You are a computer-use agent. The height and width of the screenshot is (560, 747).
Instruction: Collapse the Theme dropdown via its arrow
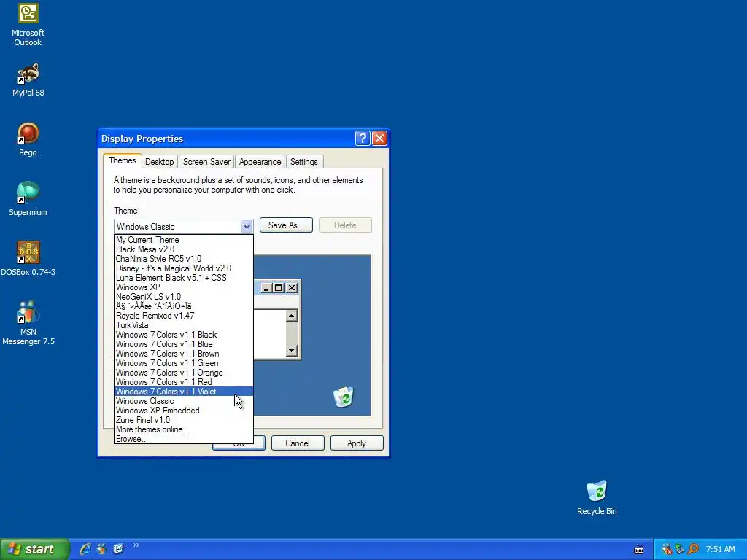pos(247,226)
